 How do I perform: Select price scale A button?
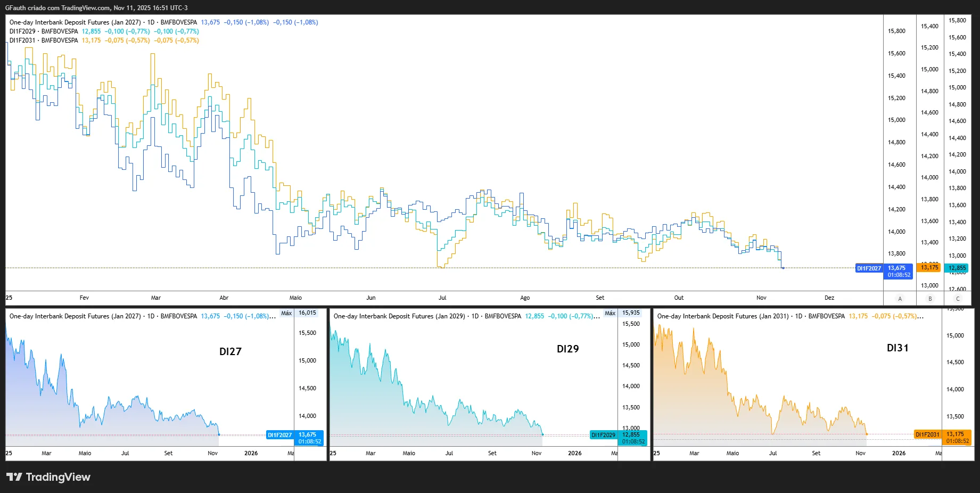(x=900, y=299)
